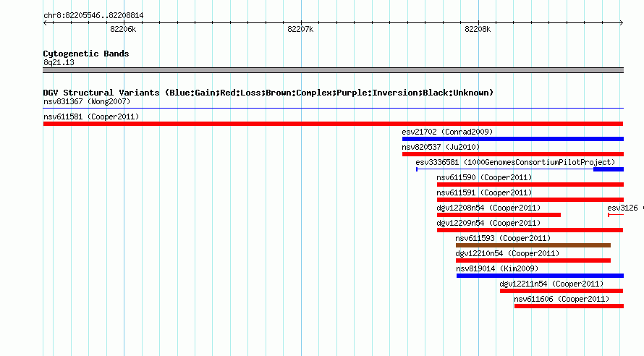Select the thin blue nsv831367 variant line
Viewport: 644px width, 356px height.
pos(333,109)
